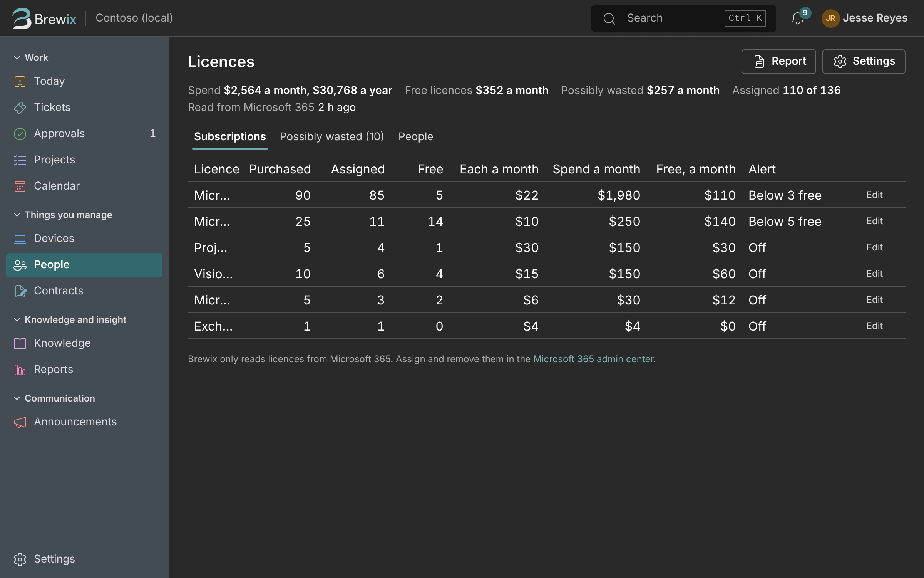Click the Licences Settings button

pyautogui.click(x=864, y=61)
